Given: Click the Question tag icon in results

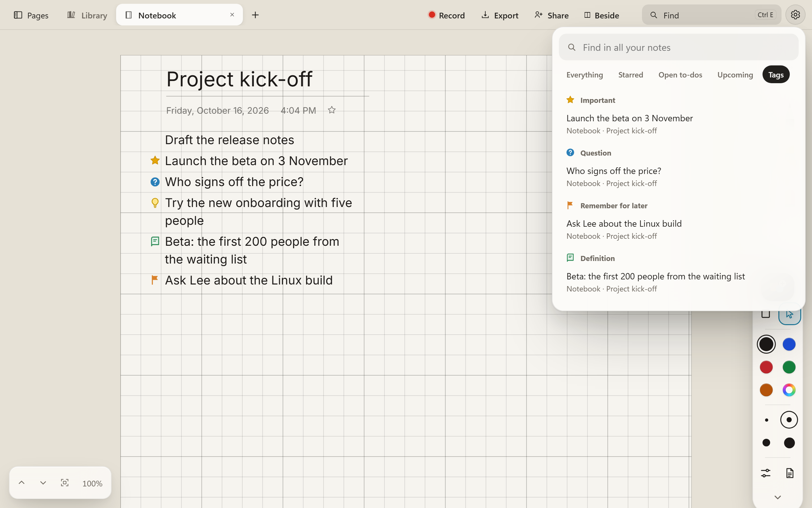Looking at the screenshot, I should point(570,152).
